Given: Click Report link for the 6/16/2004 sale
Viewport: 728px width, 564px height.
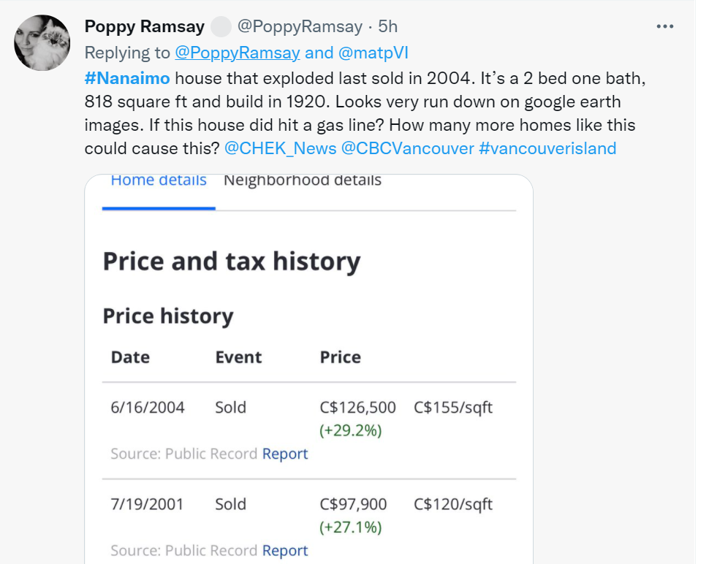Looking at the screenshot, I should point(285,454).
